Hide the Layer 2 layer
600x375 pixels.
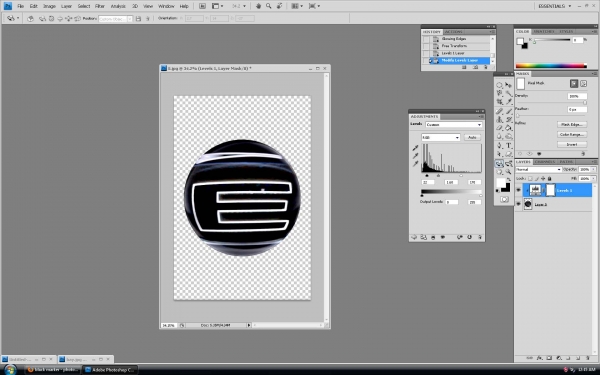tap(518, 204)
